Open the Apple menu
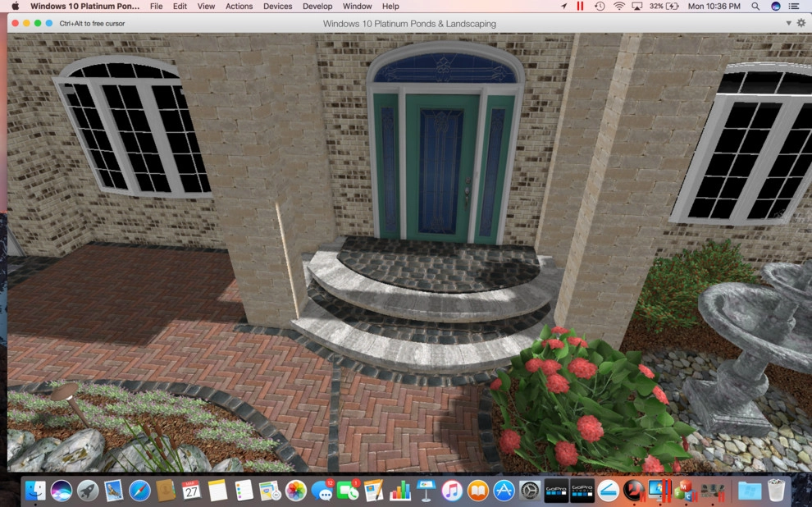 (x=15, y=7)
